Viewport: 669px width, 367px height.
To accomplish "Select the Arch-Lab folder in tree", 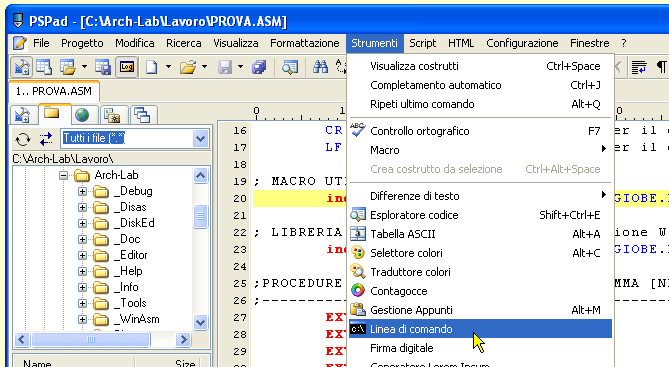I will (x=116, y=175).
